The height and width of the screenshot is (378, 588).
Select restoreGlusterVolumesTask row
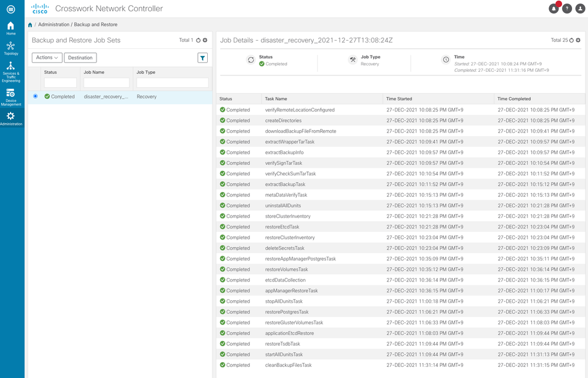[400, 323]
